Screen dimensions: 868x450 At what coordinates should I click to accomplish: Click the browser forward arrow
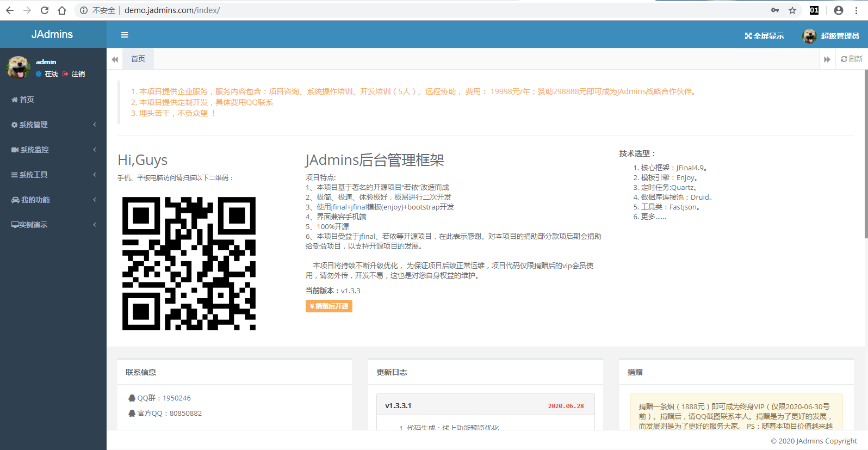(x=27, y=10)
